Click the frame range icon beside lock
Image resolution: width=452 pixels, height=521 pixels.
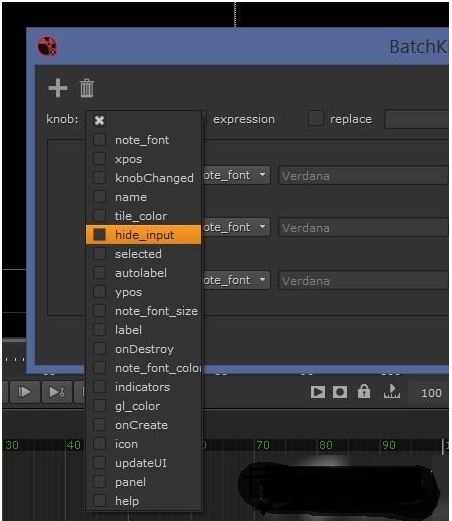tap(392, 391)
